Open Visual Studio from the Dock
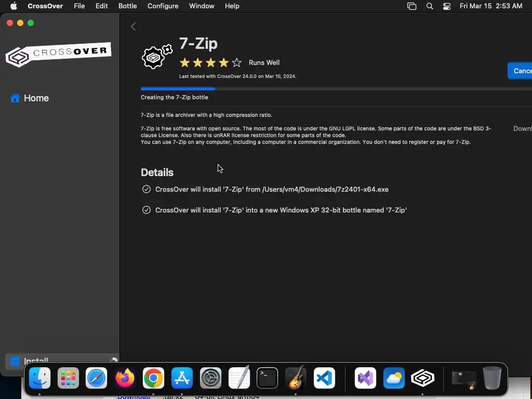This screenshot has width=532, height=399. coord(365,378)
